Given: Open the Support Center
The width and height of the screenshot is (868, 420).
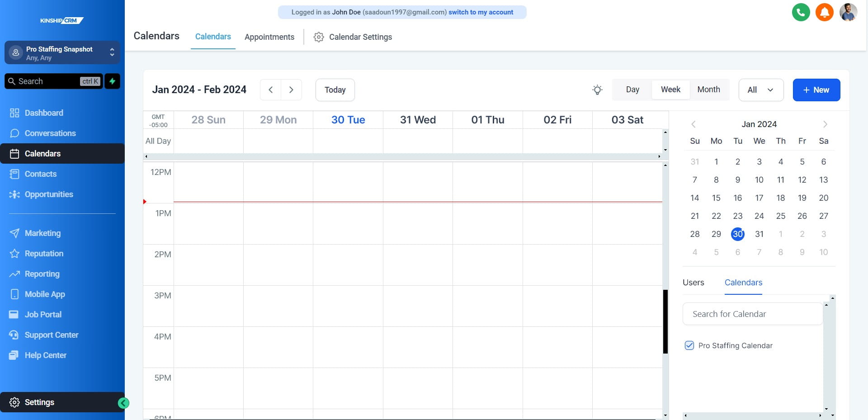Looking at the screenshot, I should click(51, 335).
